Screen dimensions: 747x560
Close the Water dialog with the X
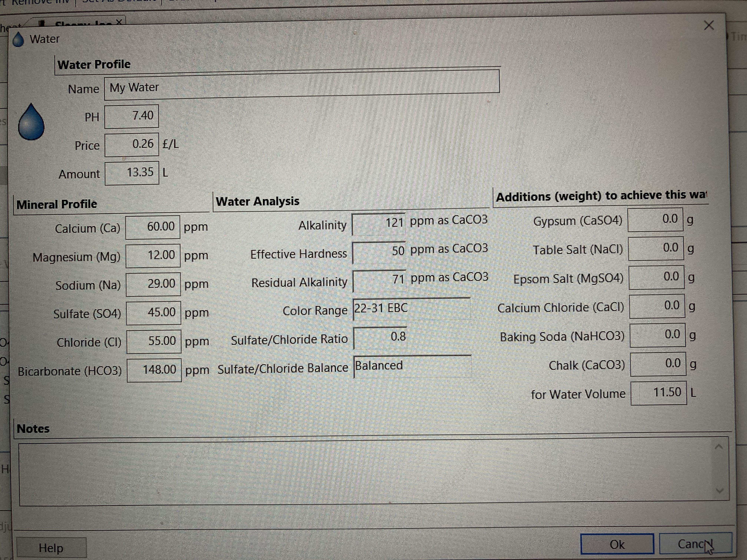coord(709,25)
